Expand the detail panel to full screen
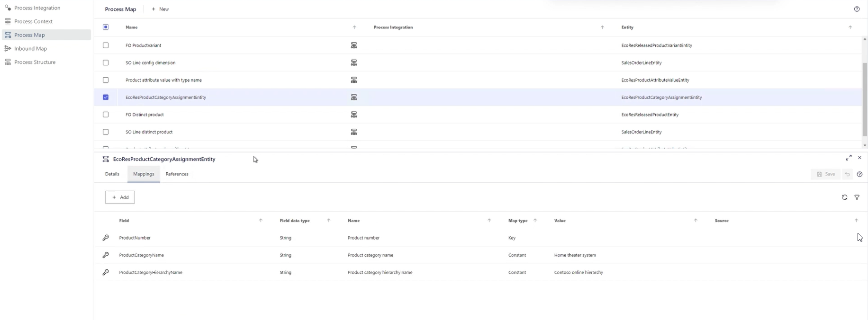The height and width of the screenshot is (320, 868). click(849, 158)
